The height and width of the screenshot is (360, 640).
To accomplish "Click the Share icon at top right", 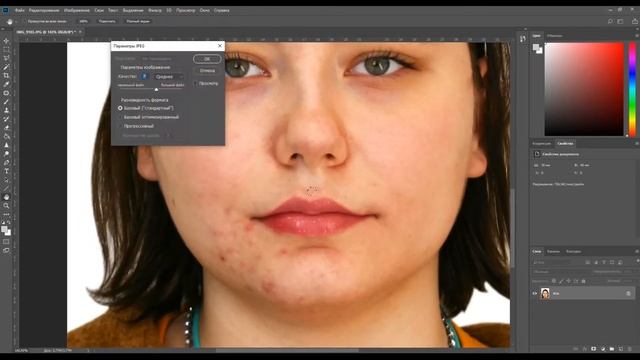I will coord(635,21).
